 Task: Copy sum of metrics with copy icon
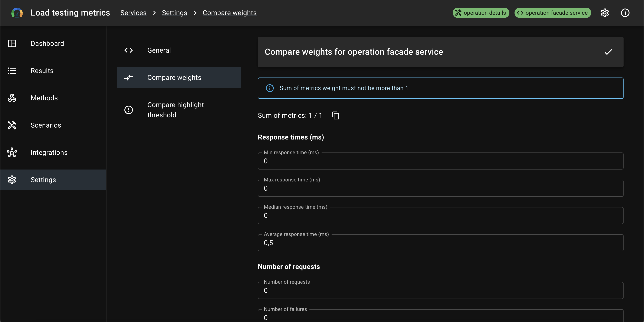[x=335, y=115]
